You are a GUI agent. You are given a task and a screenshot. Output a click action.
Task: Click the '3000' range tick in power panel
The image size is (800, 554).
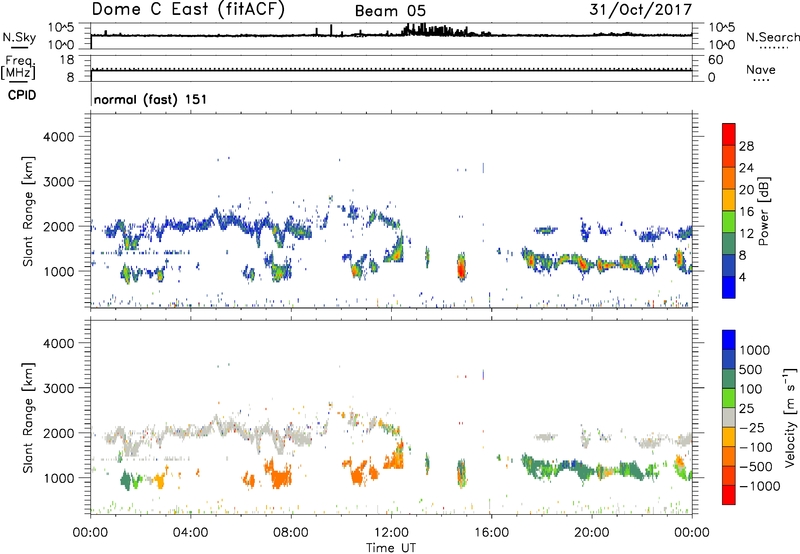point(59,182)
